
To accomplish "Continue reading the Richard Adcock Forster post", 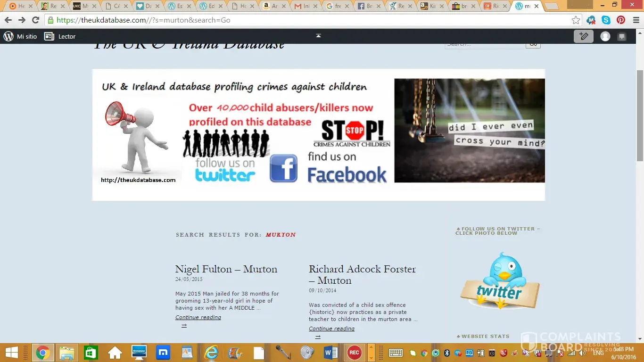I will coord(331,329).
